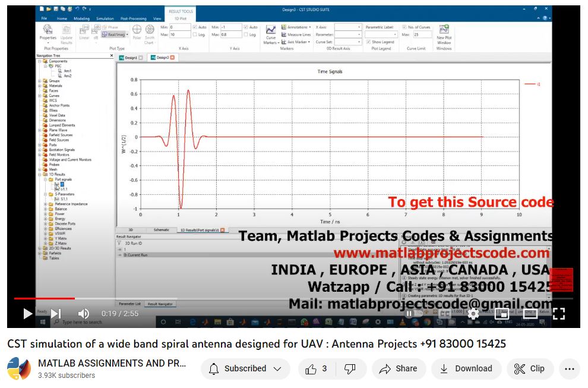Open the Post-Processing ribbon tab
Screen dimensions: 588x388
[x=132, y=18]
